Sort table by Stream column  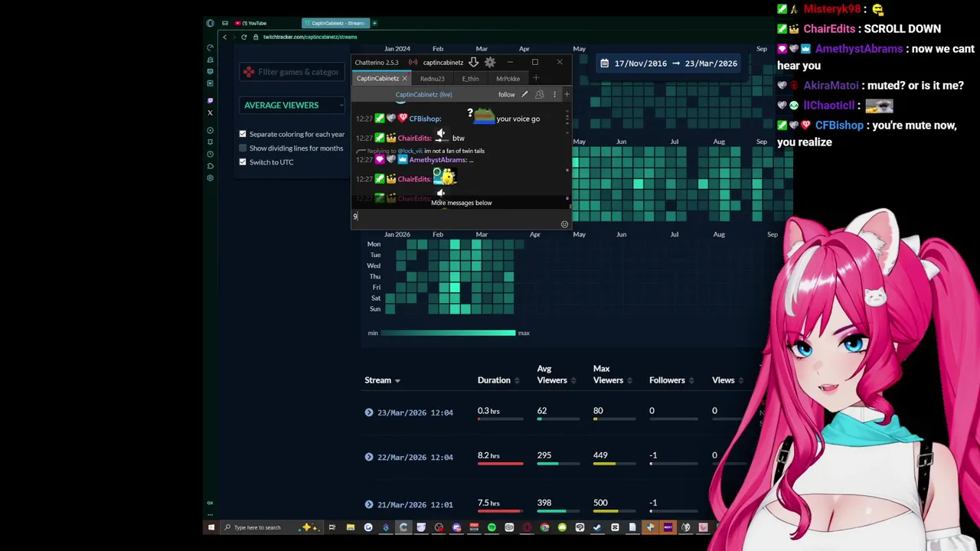(382, 380)
